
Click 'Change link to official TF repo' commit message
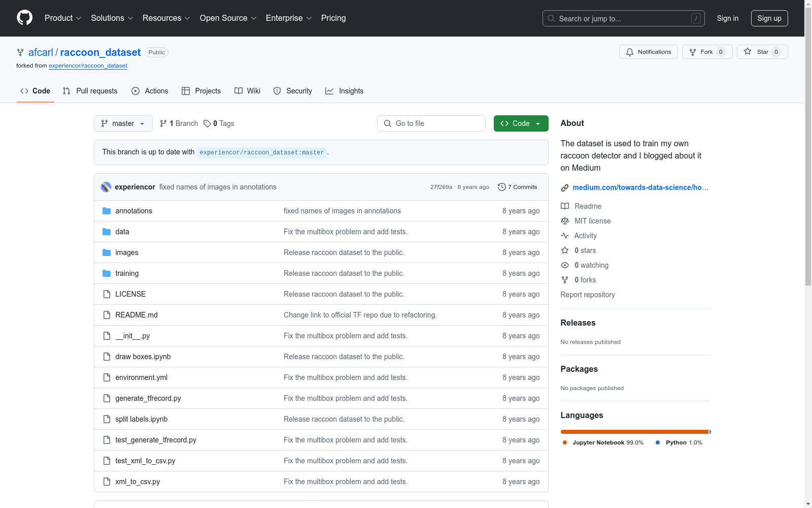[360, 315]
